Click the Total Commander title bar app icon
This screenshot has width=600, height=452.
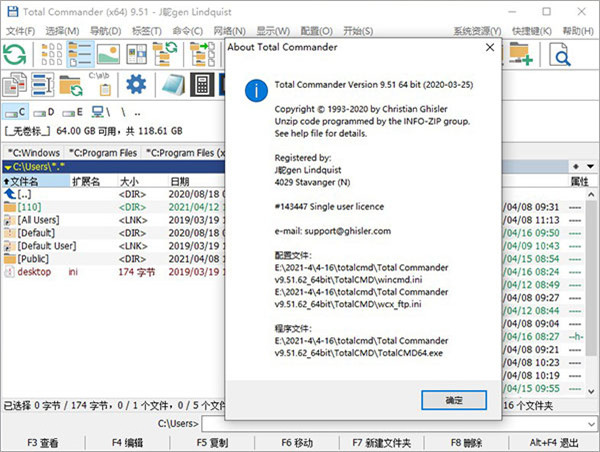[x=13, y=11]
